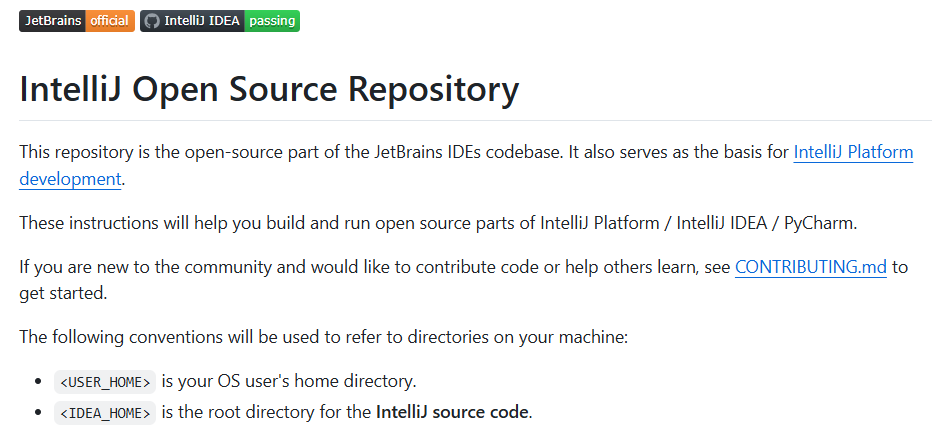Click the bold IntelliJ source code text
947x438 pixels.
click(x=452, y=413)
